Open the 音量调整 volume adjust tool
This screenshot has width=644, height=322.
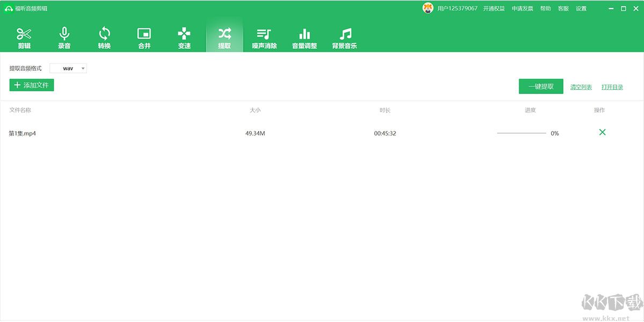(304, 38)
